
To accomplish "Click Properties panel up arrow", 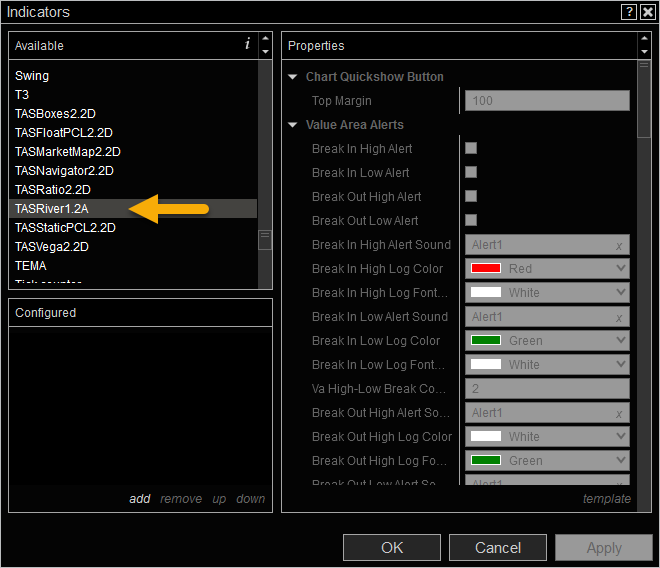I will coord(644,38).
